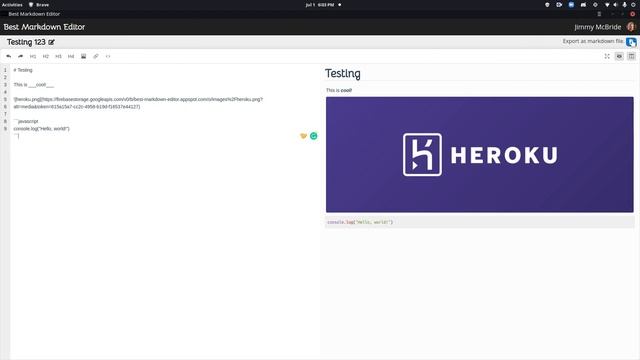Open the browser window menu icon
The width and height of the screenshot is (640, 360).
point(599,14)
